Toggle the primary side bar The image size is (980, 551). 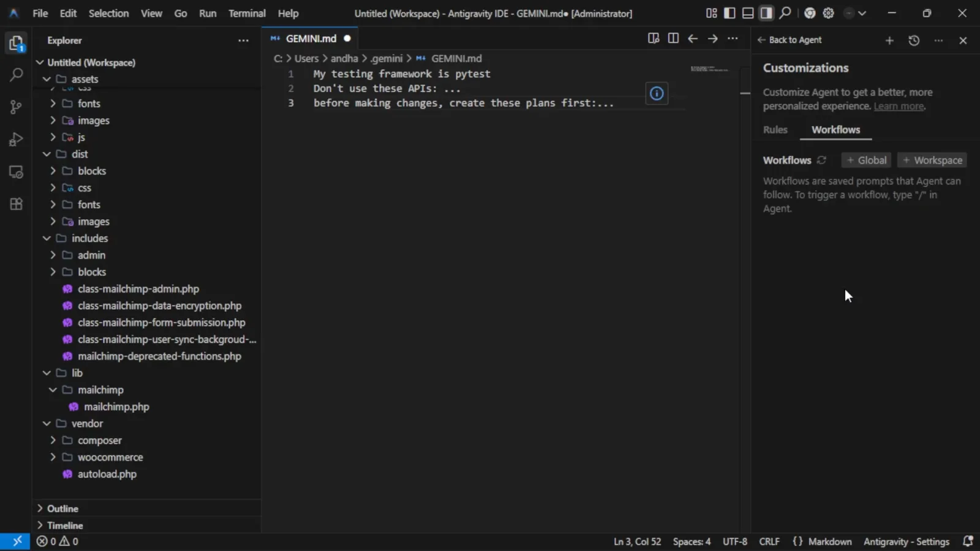tap(729, 13)
